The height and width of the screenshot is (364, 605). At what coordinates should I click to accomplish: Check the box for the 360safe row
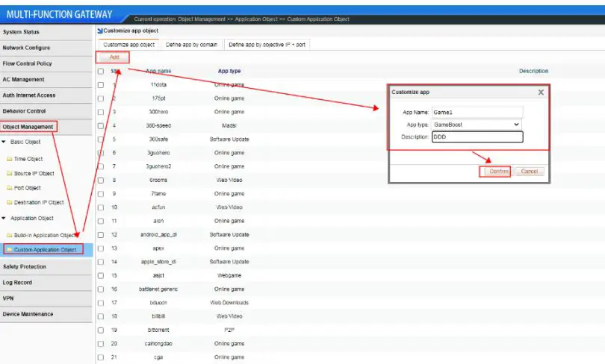coord(101,139)
